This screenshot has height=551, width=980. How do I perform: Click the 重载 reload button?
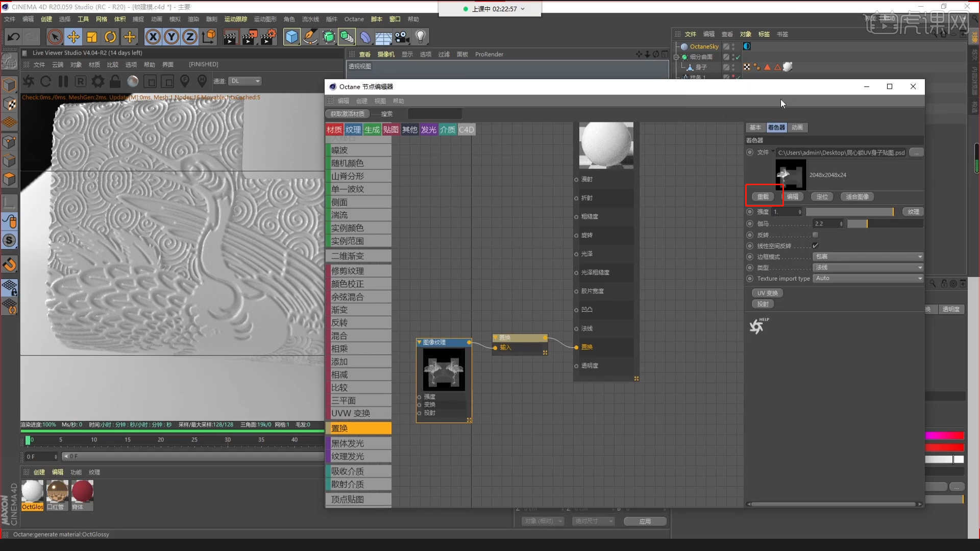[x=763, y=197]
